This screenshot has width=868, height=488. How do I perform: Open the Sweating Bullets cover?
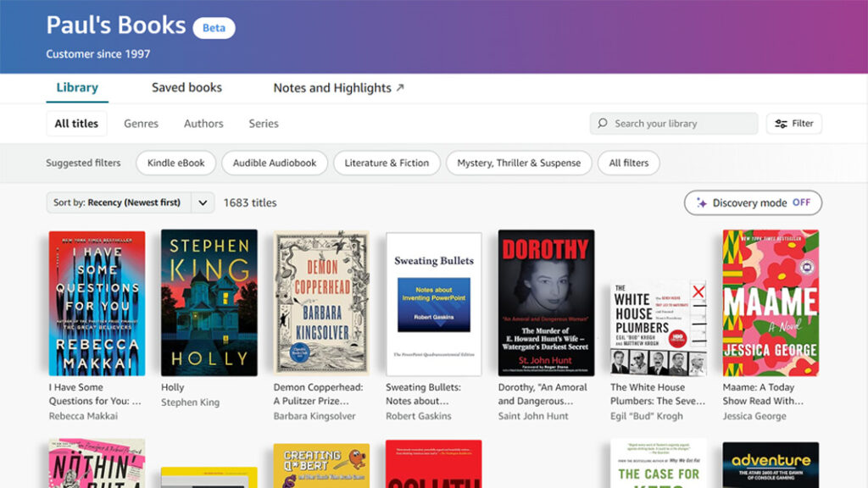[433, 304]
